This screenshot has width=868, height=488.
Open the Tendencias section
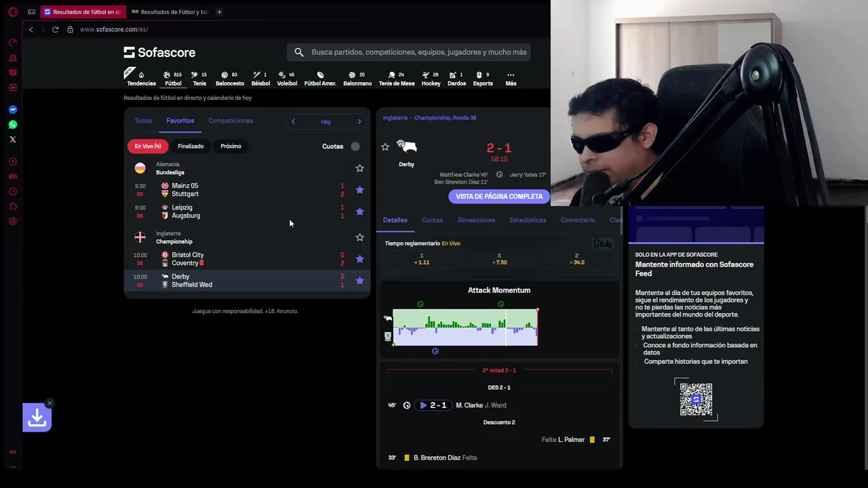[141, 79]
